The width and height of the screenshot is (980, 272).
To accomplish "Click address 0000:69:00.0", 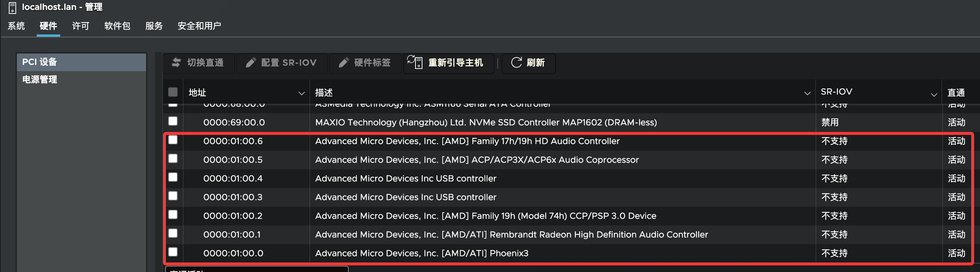I will coord(234,122).
